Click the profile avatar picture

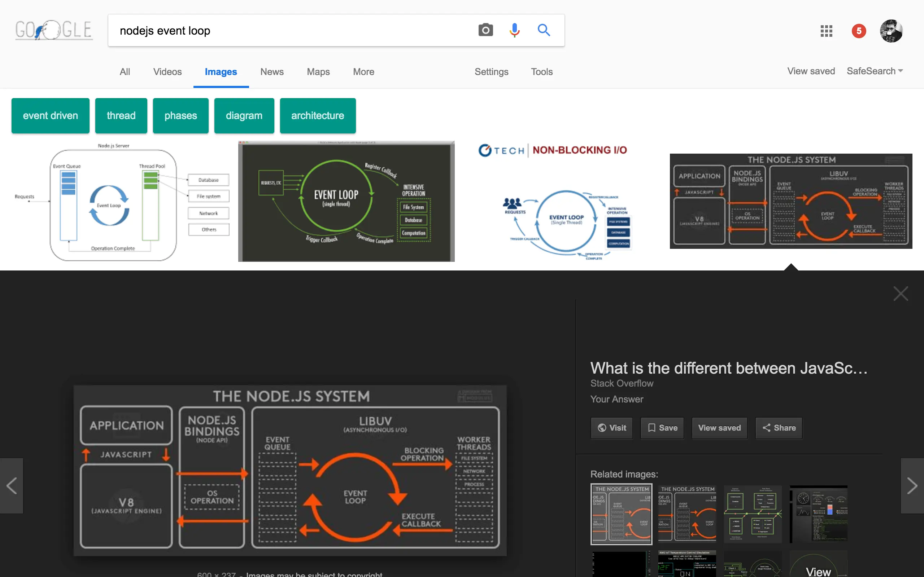click(x=891, y=31)
